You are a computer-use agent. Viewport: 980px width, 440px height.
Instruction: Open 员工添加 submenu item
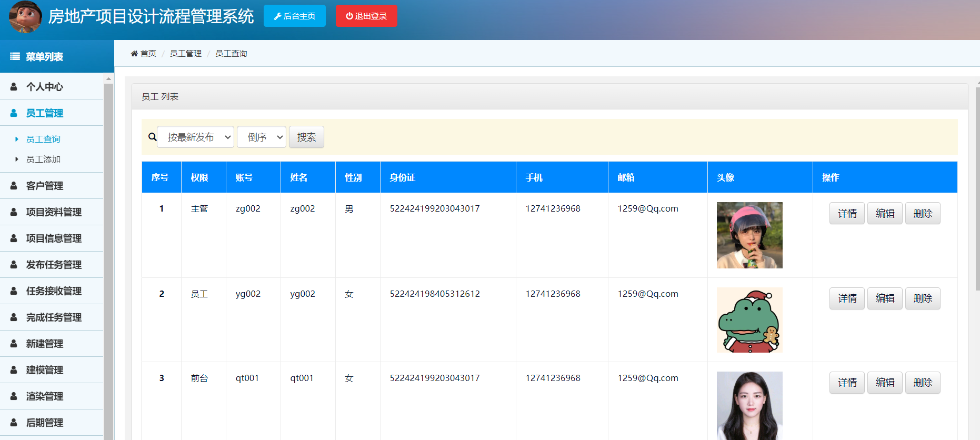[x=43, y=159]
